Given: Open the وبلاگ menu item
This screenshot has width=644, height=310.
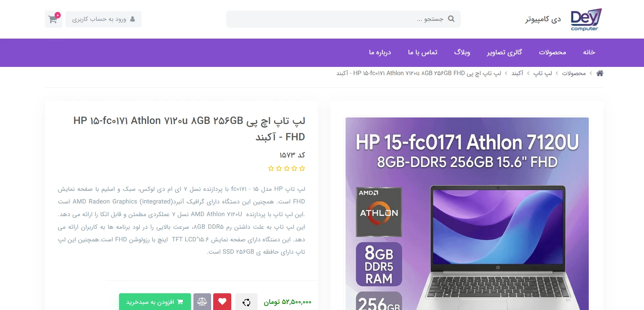Looking at the screenshot, I should [x=462, y=52].
